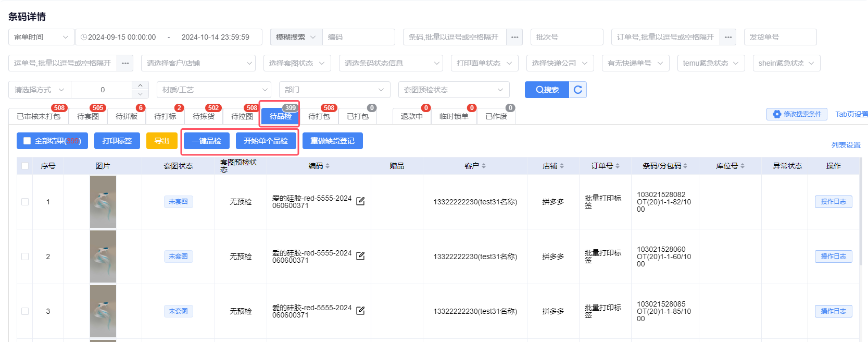Sort by the 客户 column sort icon
The height and width of the screenshot is (342, 868).
(484, 166)
